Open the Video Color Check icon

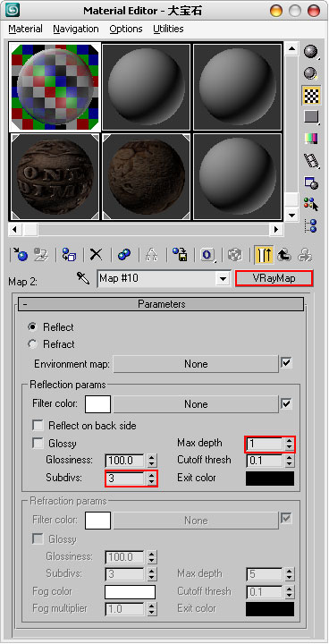[x=311, y=139]
